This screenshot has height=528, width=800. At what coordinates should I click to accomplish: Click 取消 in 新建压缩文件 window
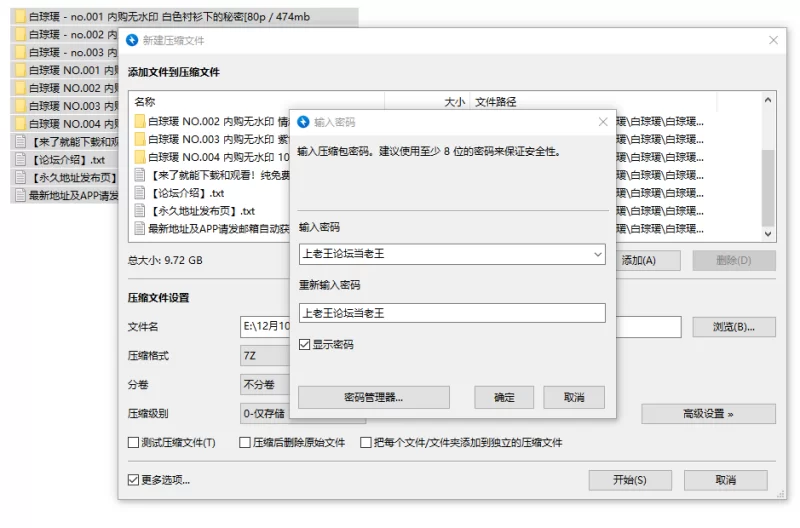coord(726,480)
